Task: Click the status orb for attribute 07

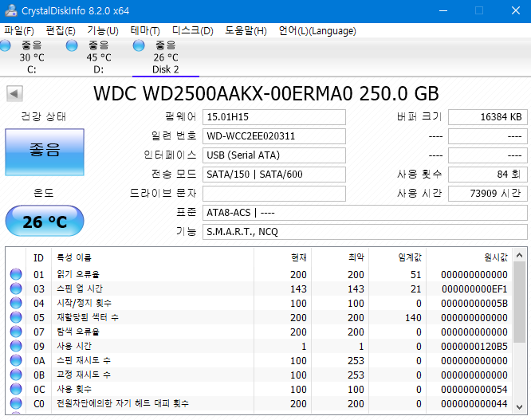Action: [x=16, y=332]
